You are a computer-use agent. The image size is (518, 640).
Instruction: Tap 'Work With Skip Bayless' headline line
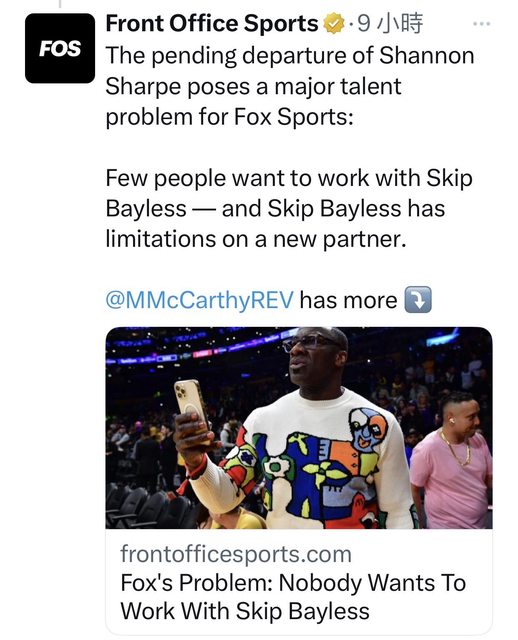pyautogui.click(x=245, y=611)
